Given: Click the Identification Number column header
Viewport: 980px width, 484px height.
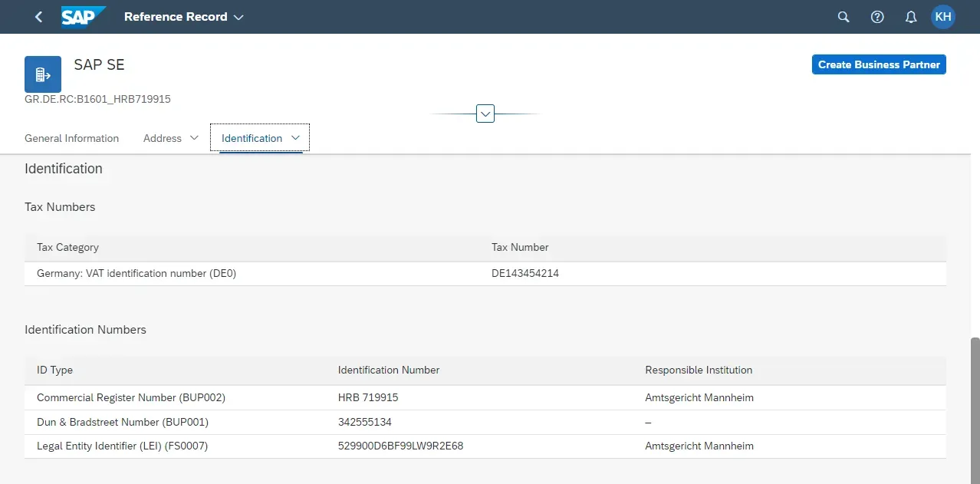Looking at the screenshot, I should click(x=389, y=370).
